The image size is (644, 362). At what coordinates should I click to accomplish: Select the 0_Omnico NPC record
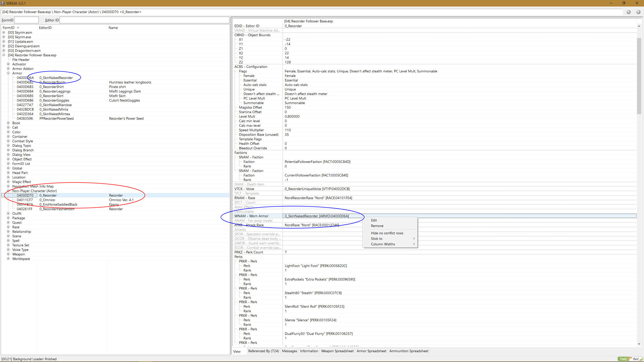pyautogui.click(x=47, y=200)
